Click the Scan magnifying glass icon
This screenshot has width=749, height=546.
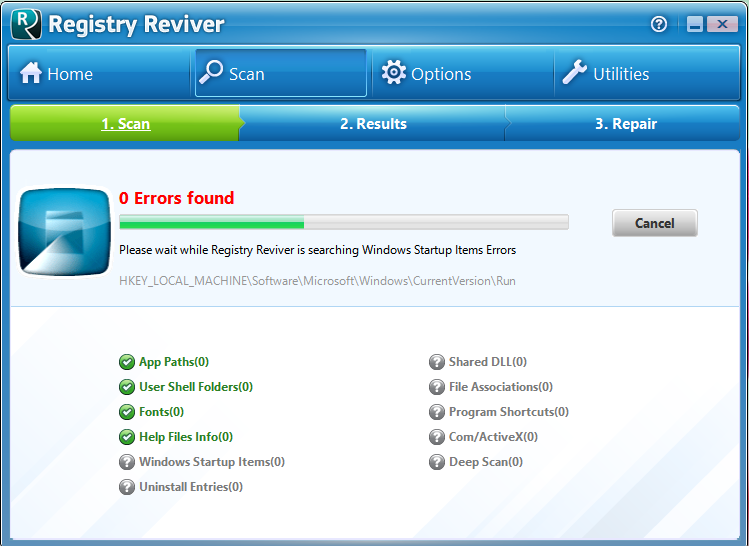point(211,72)
